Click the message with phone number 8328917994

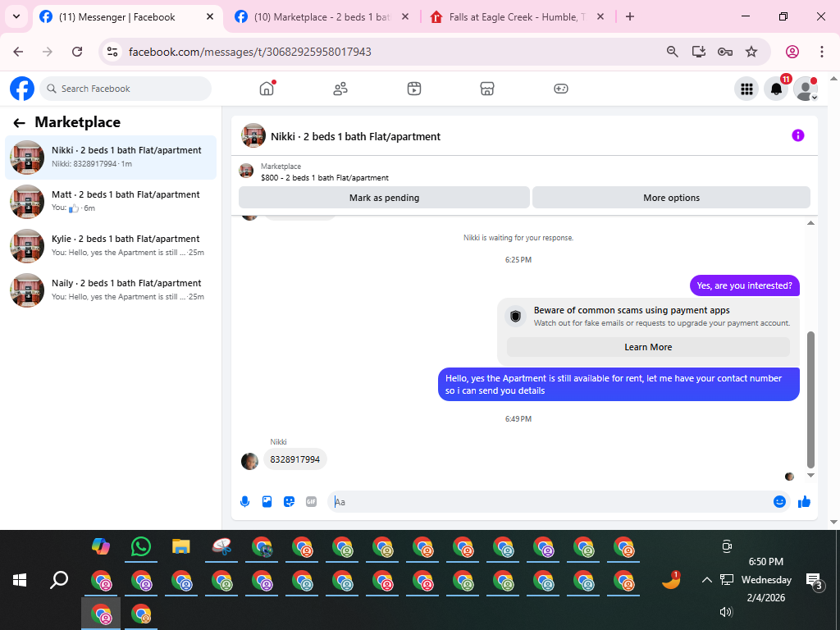(x=294, y=459)
